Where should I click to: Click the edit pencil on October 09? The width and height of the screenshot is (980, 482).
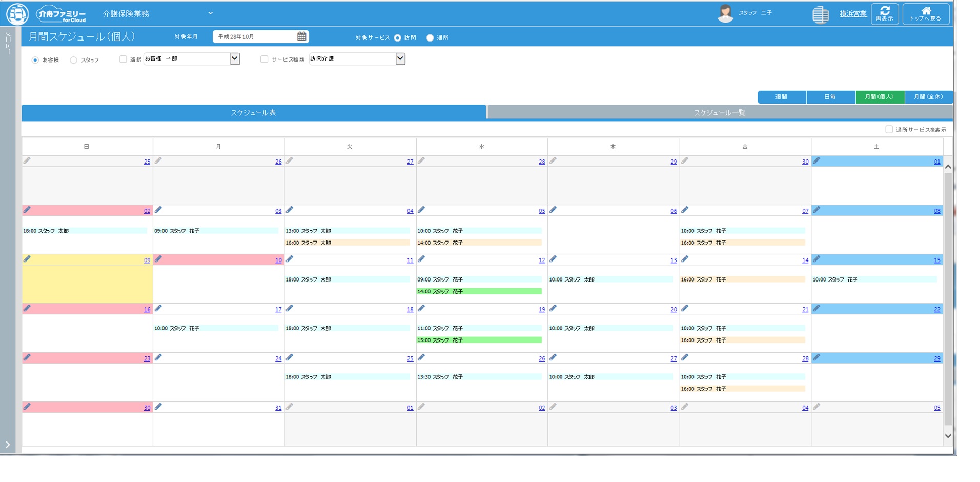pyautogui.click(x=27, y=259)
